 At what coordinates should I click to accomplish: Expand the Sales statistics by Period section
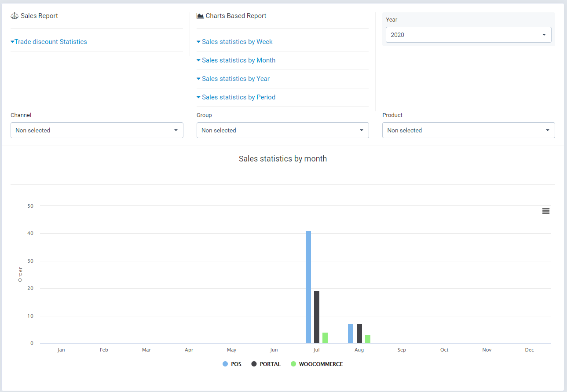click(238, 97)
